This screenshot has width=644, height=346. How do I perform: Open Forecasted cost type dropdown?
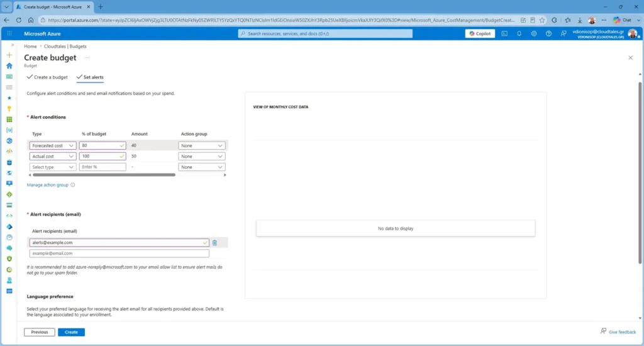point(53,145)
